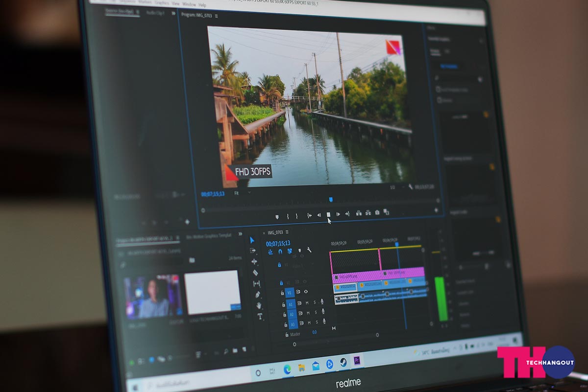Step back one frame

coord(319,215)
